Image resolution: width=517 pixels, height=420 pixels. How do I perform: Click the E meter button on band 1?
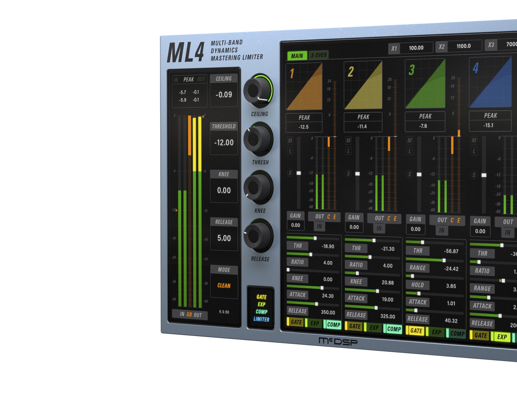(x=335, y=217)
